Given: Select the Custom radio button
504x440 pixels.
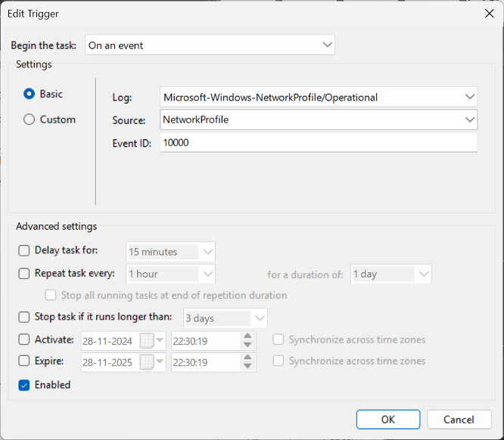Looking at the screenshot, I should 29,119.
